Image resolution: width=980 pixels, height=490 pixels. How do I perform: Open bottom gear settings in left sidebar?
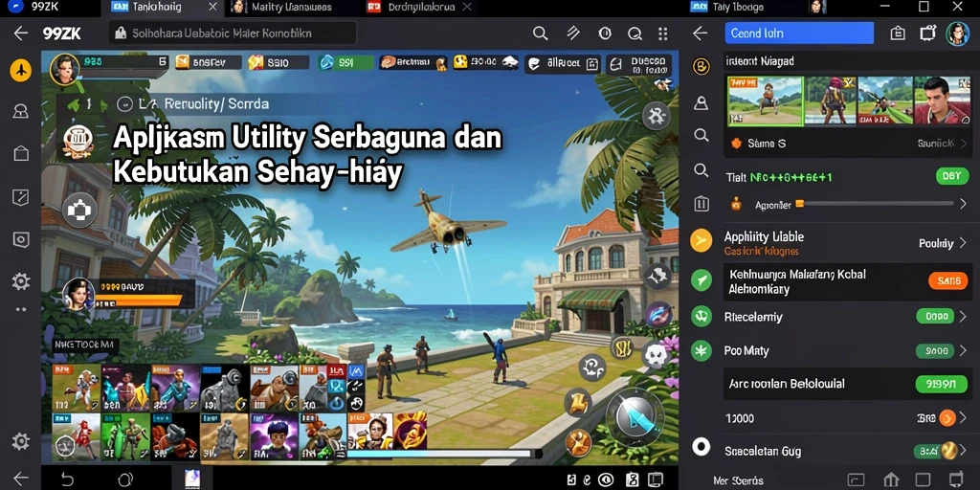pyautogui.click(x=21, y=442)
